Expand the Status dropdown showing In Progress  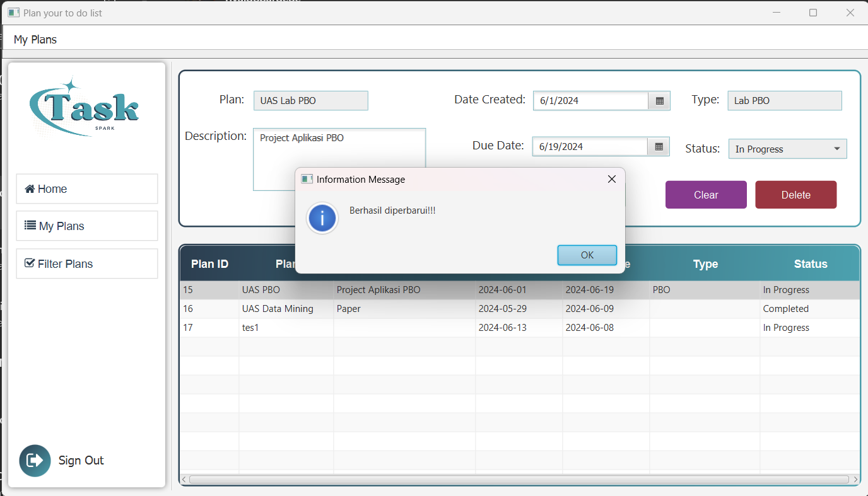(787, 149)
